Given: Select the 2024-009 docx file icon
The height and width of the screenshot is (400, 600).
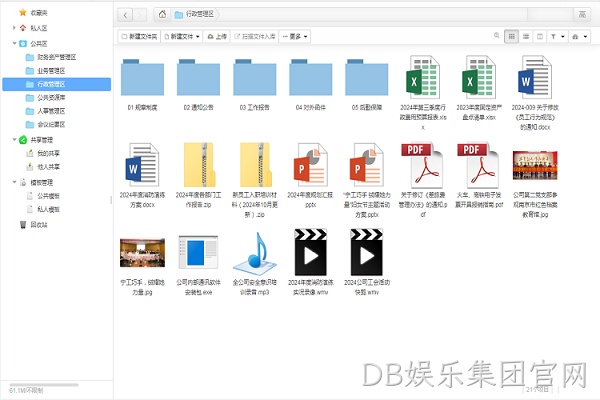Looking at the screenshot, I should click(x=535, y=77).
